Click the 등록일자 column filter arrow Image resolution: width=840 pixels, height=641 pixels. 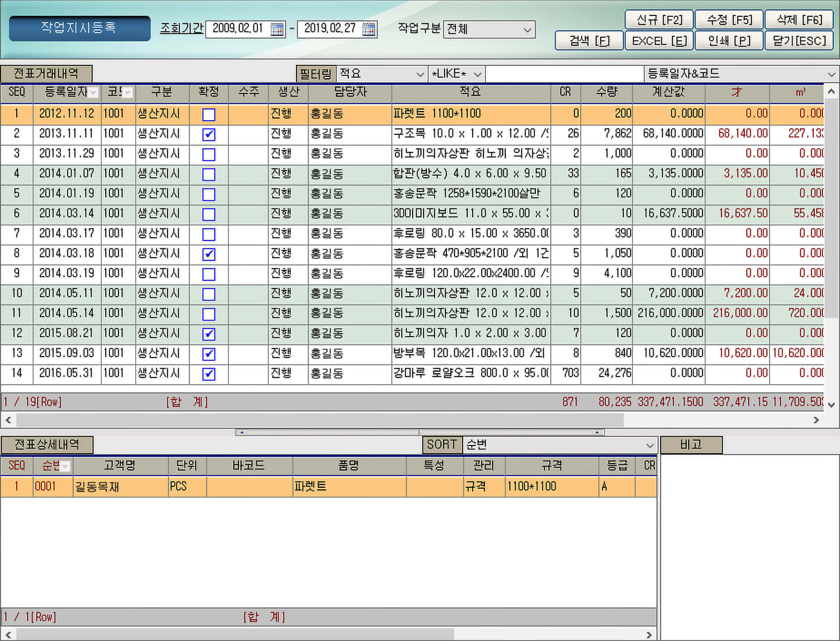pyautogui.click(x=94, y=93)
